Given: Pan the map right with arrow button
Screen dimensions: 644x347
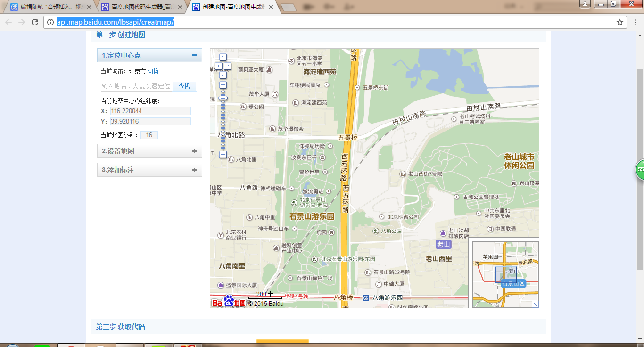Looking at the screenshot, I should click(228, 66).
